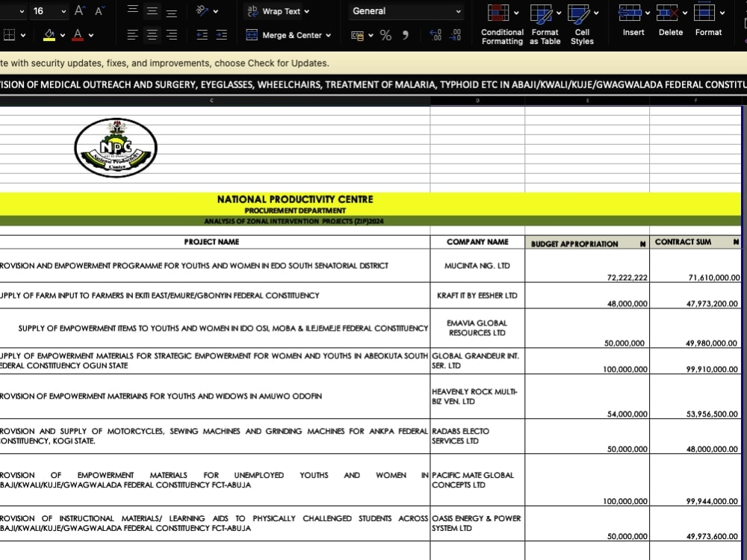
Task: Apply the red Font Color
Action: (x=78, y=35)
